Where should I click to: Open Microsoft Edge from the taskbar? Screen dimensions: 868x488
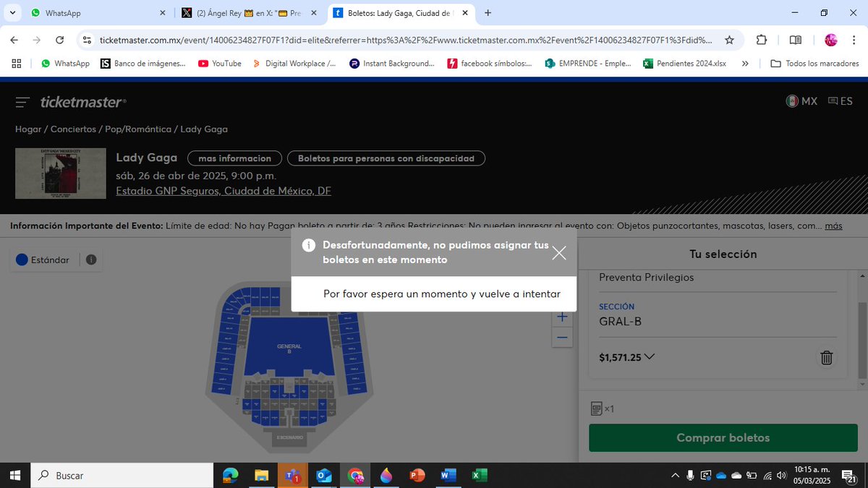tap(231, 475)
